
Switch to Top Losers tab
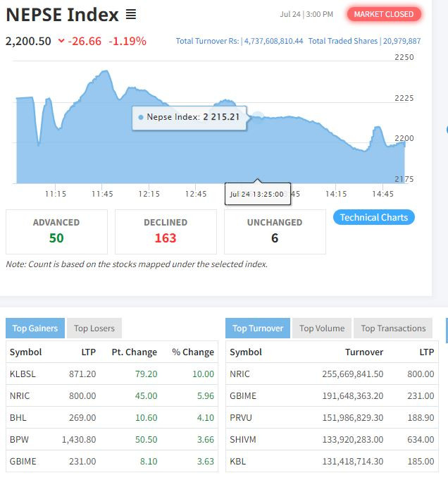point(94,328)
